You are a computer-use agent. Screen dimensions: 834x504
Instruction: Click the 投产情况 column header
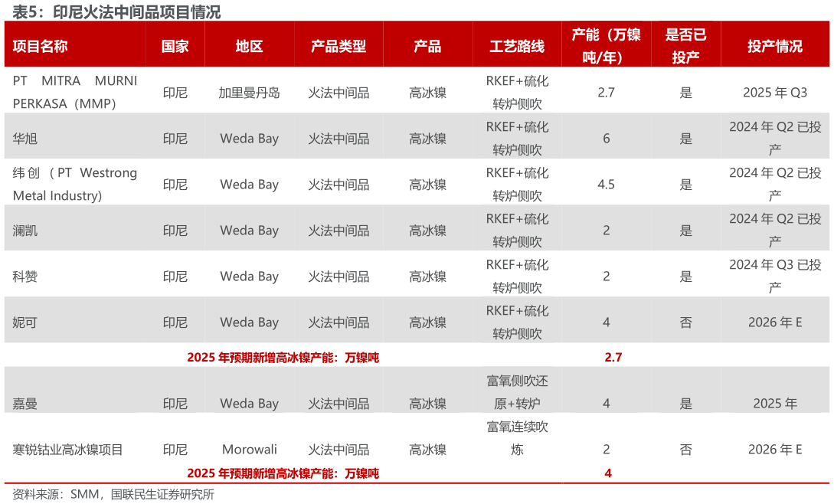coord(775,46)
